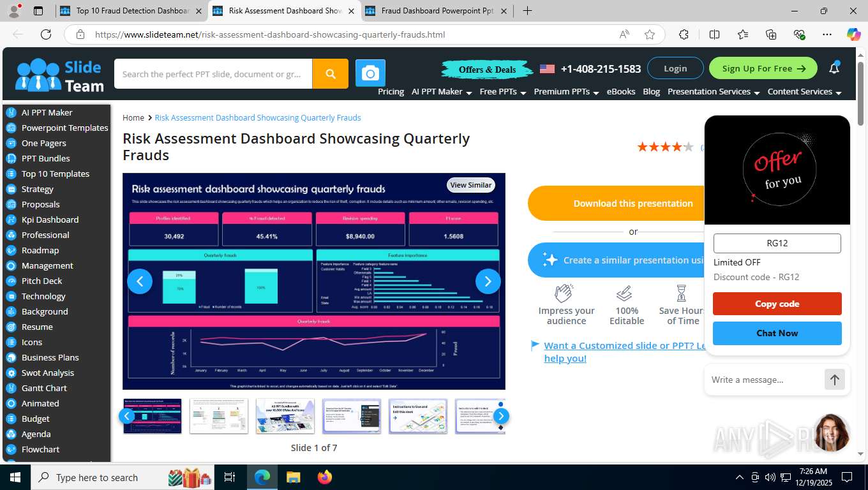Select the second slide thumbnail
Screen dimensions: 868x490
[219, 416]
